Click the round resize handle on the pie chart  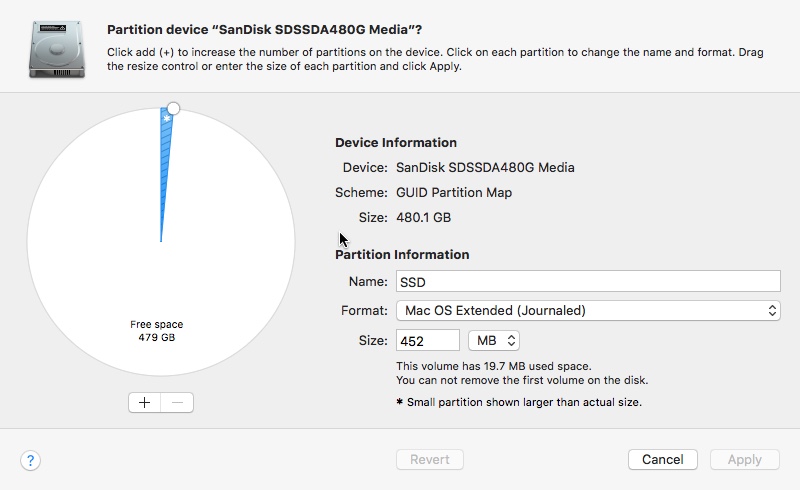click(173, 108)
